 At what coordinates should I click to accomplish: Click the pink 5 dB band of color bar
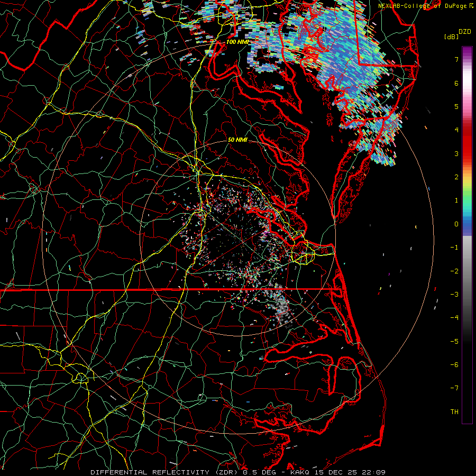[x=467, y=106]
